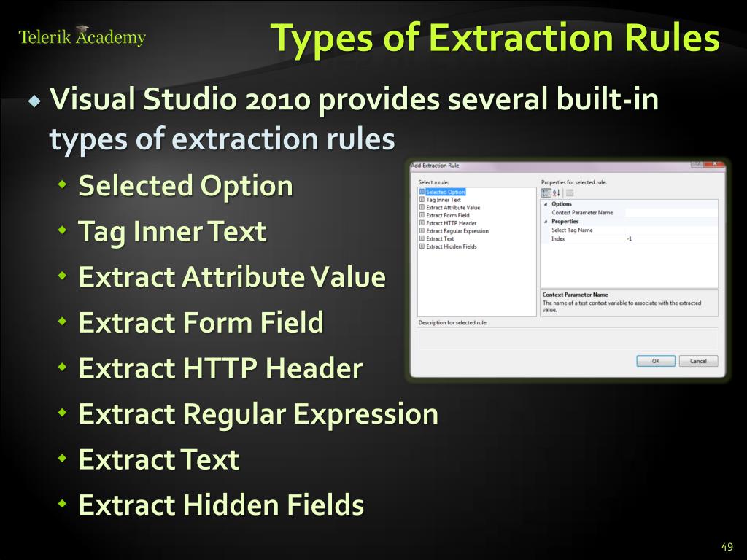Click the Context Parameter Name value field
The height and width of the screenshot is (560, 747).
671,213
